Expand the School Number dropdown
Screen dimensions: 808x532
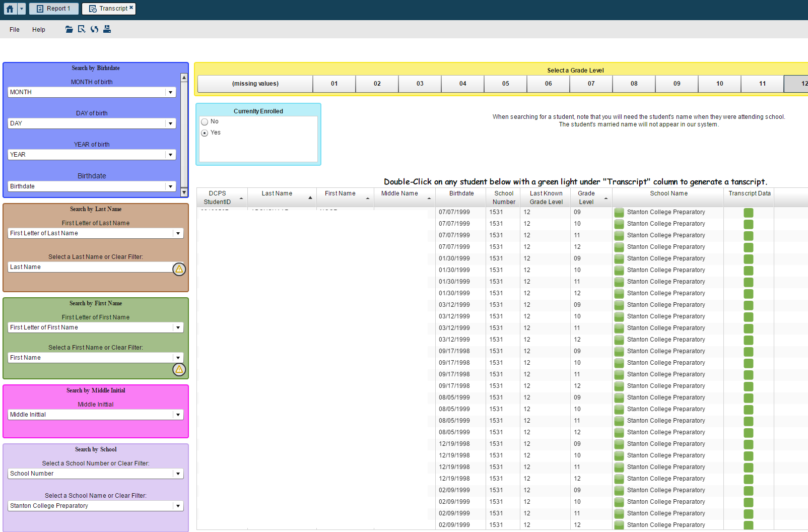(x=178, y=473)
